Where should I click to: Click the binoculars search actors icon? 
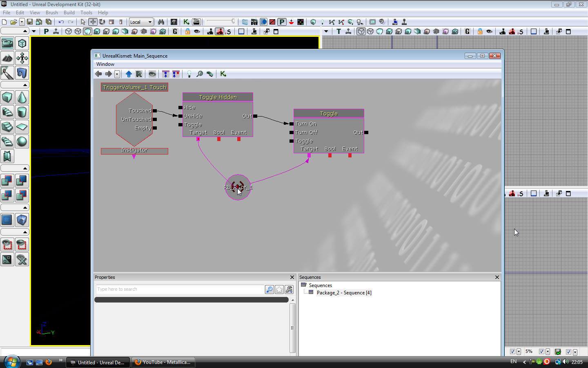[x=161, y=22]
